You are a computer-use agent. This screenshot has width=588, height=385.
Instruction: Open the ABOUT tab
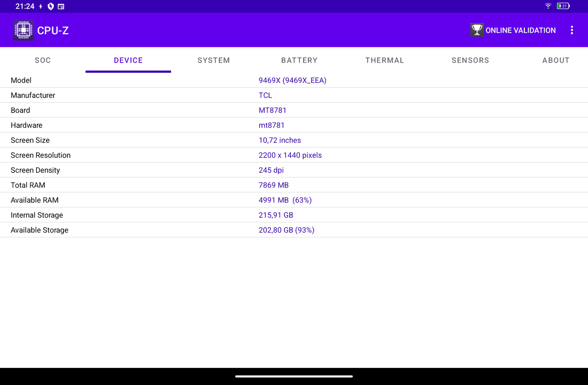[556, 60]
